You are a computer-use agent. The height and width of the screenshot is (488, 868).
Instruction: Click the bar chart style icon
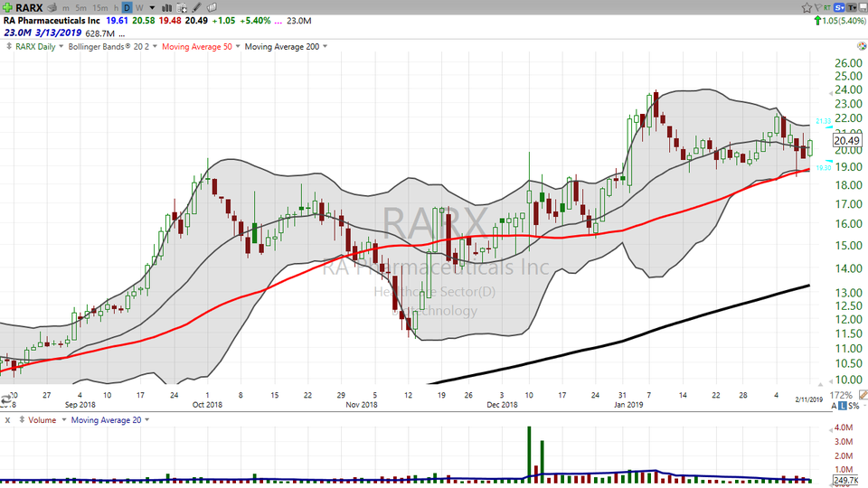[x=166, y=8]
